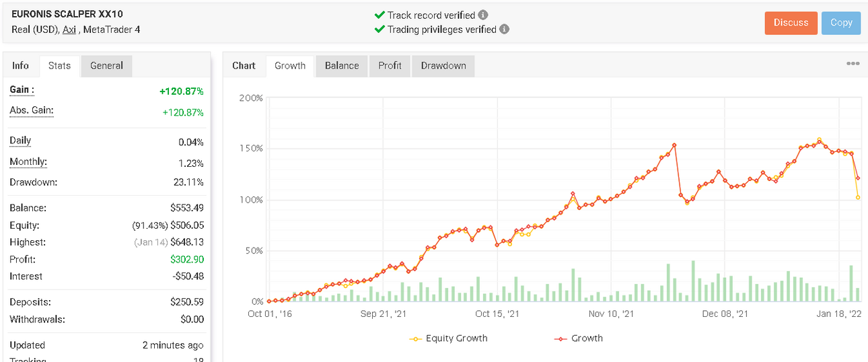Select the Growth chart tab

[x=290, y=65]
